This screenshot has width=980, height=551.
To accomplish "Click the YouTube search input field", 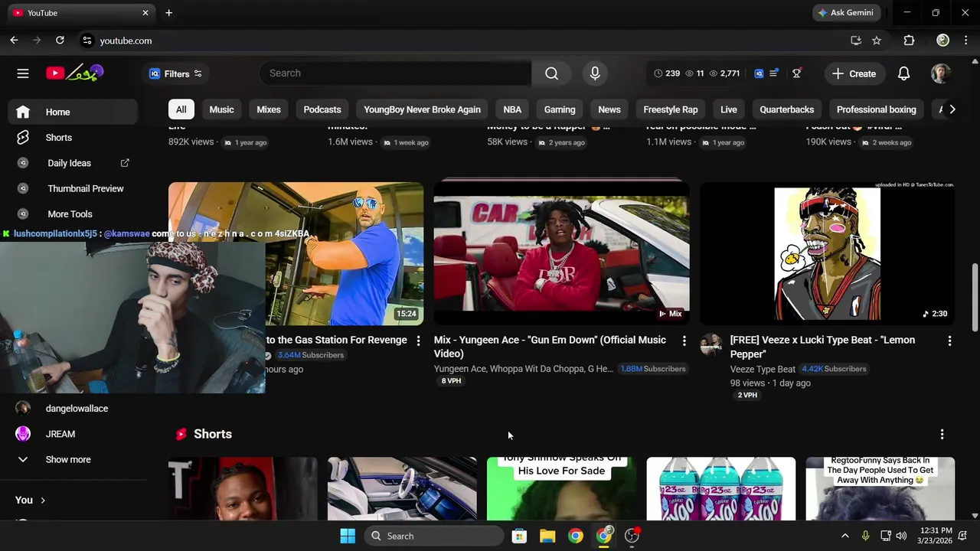I will [x=395, y=73].
